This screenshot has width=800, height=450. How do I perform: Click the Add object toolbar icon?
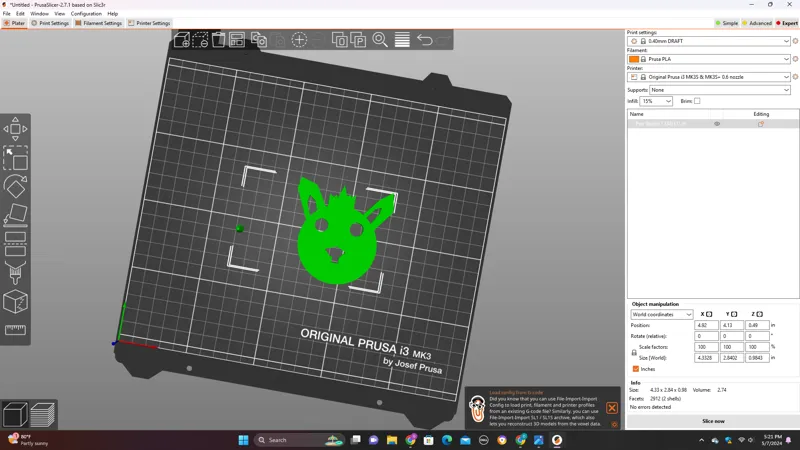pos(182,40)
